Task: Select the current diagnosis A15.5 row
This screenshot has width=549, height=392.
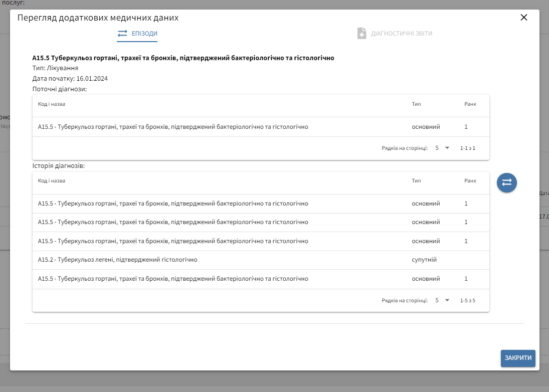Action: [x=173, y=127]
